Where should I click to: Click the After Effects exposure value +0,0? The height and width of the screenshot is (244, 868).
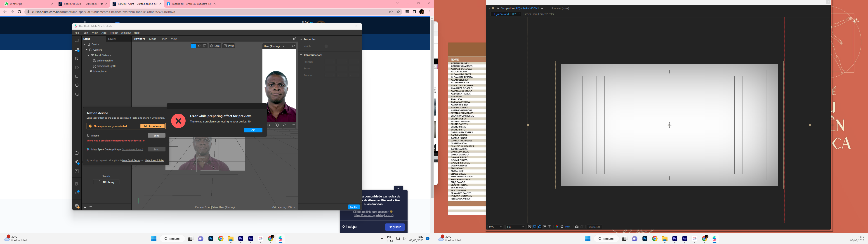coord(567,227)
